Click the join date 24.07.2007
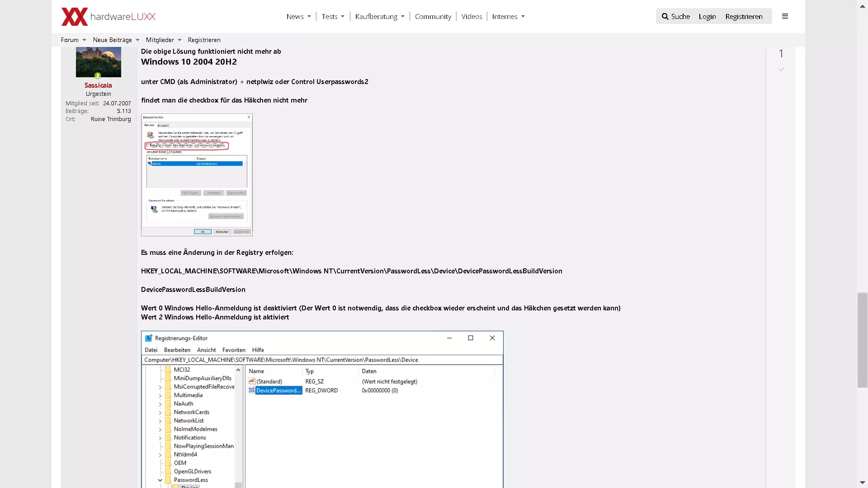The width and height of the screenshot is (868, 488). 117,103
